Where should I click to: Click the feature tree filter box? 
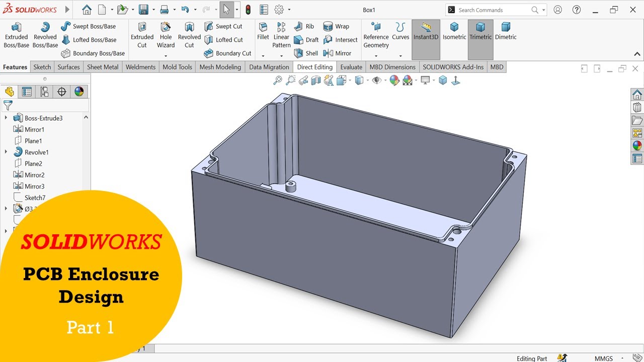click(45, 105)
